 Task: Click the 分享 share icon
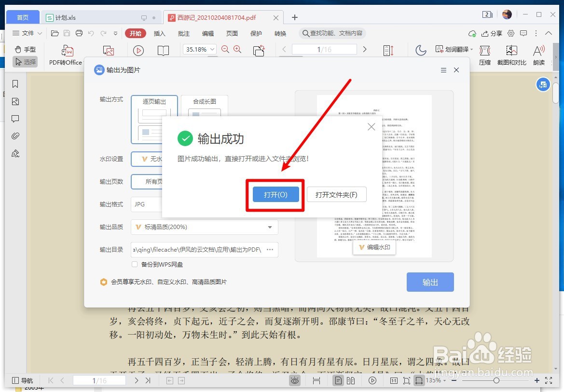tap(492, 33)
